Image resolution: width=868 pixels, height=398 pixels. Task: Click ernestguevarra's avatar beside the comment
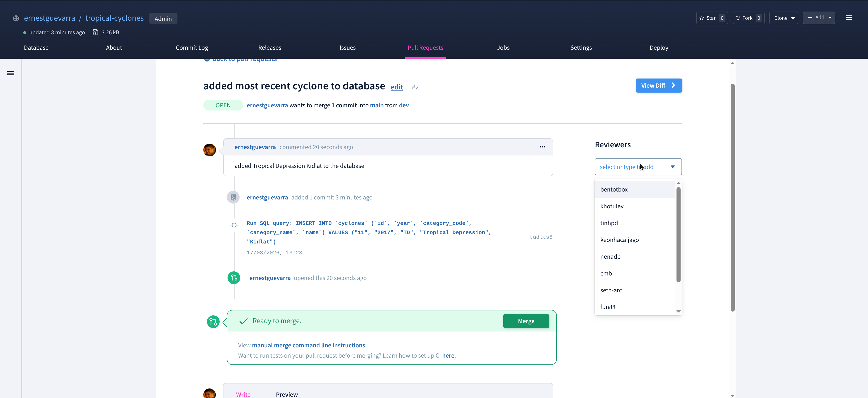coord(210,150)
